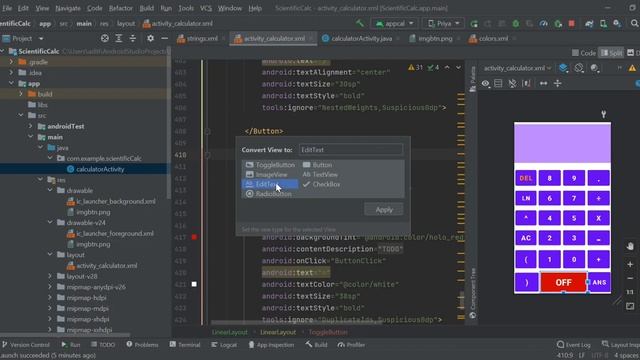
Task: Toggle the breakpoint on line 417
Action: click(194, 237)
